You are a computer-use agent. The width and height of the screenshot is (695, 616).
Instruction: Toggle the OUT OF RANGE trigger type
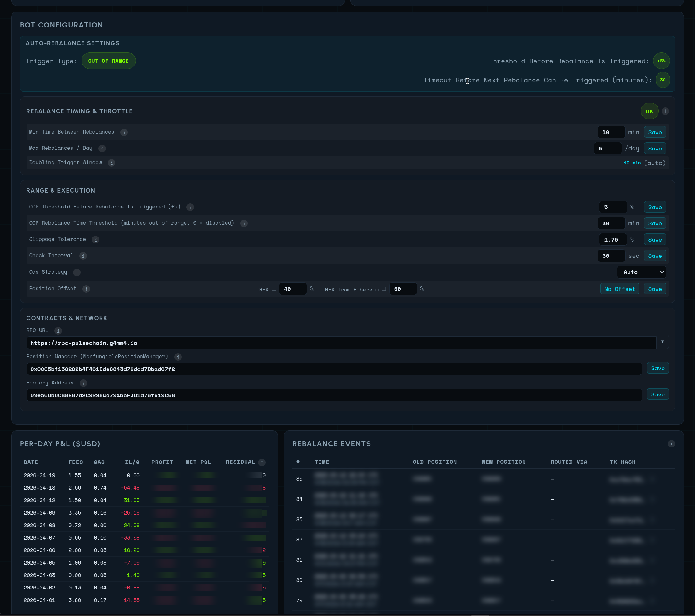pos(108,61)
